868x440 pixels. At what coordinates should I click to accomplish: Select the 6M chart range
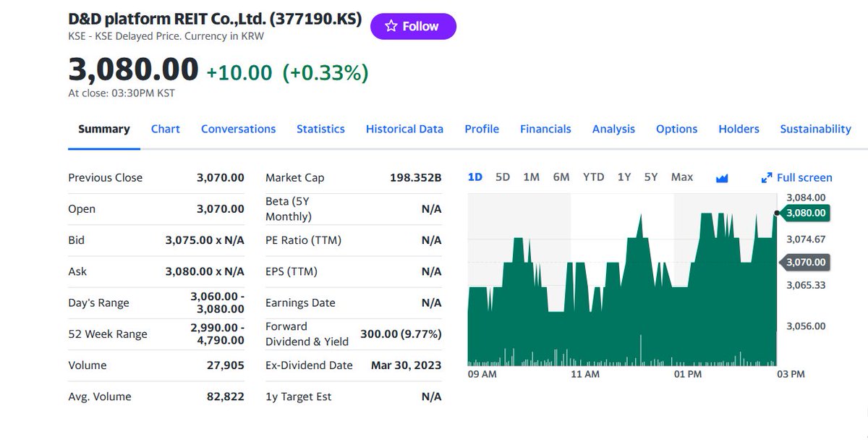click(561, 177)
